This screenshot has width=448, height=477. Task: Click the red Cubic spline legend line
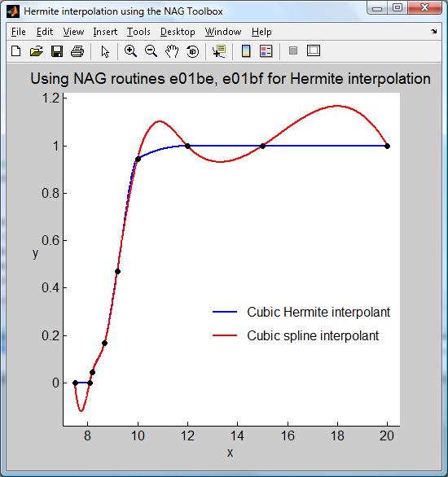pyautogui.click(x=225, y=335)
